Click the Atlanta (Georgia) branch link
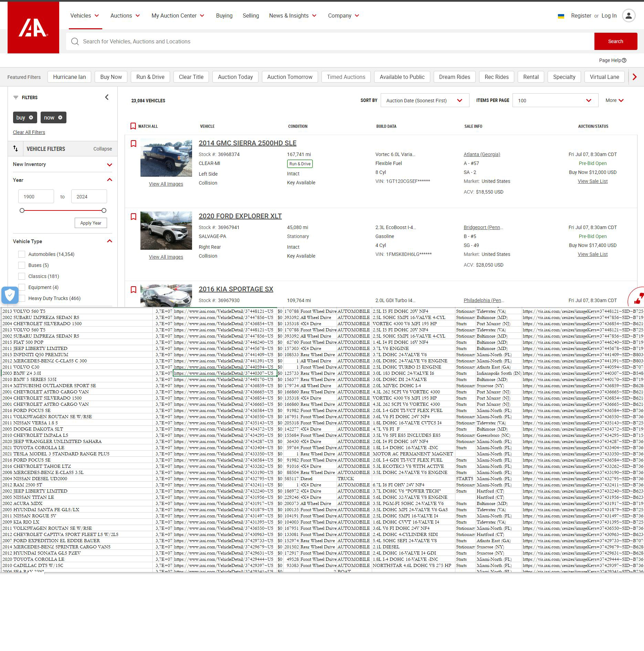The height and width of the screenshot is (651, 644). (x=482, y=154)
